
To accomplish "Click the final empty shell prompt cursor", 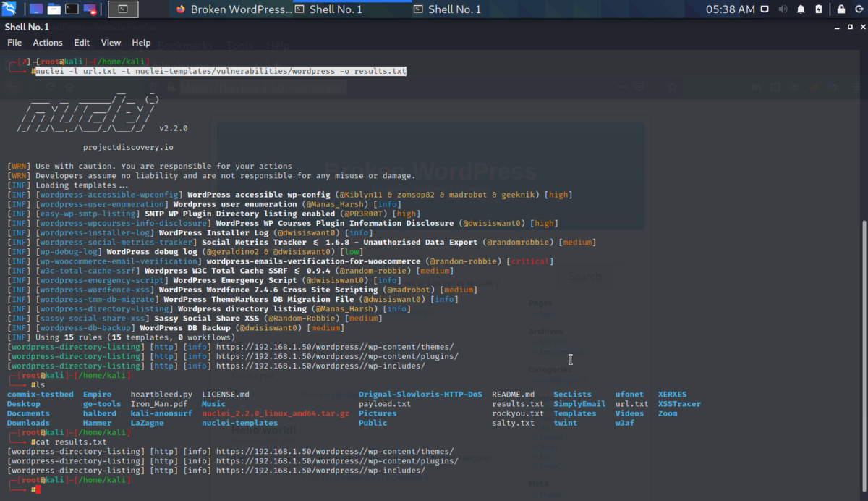I will pos(38,489).
